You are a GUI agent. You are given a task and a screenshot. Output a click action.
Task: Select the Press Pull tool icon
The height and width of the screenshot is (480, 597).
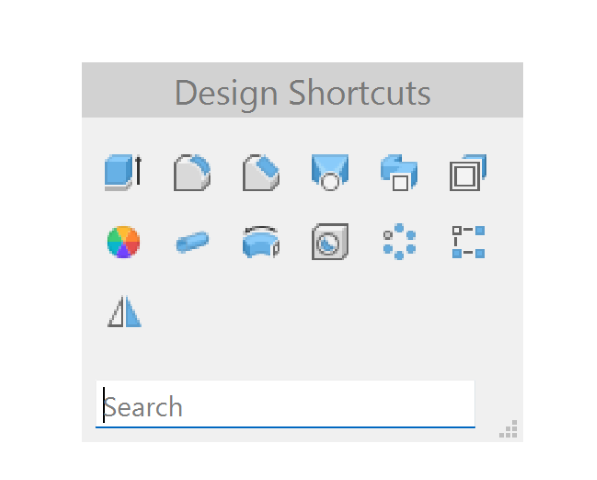click(x=123, y=172)
